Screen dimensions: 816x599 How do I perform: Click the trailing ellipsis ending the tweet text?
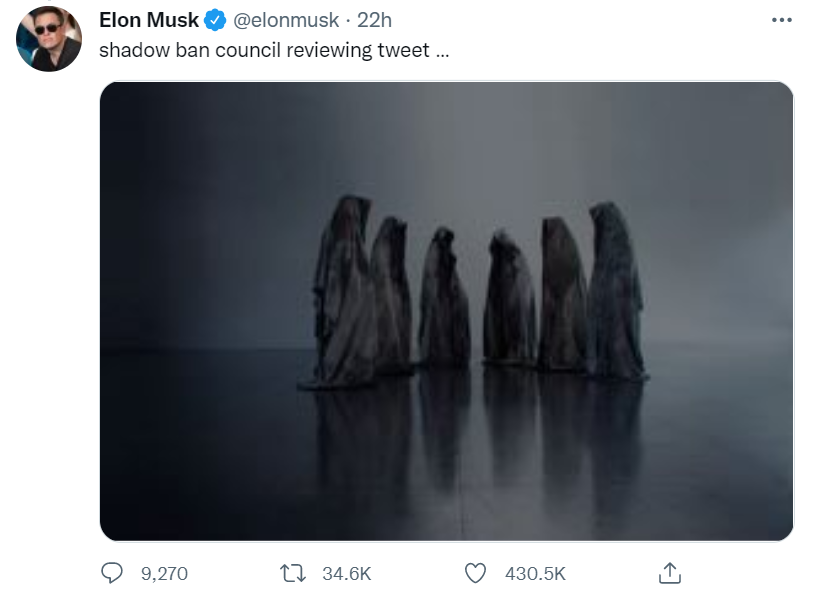[442, 50]
